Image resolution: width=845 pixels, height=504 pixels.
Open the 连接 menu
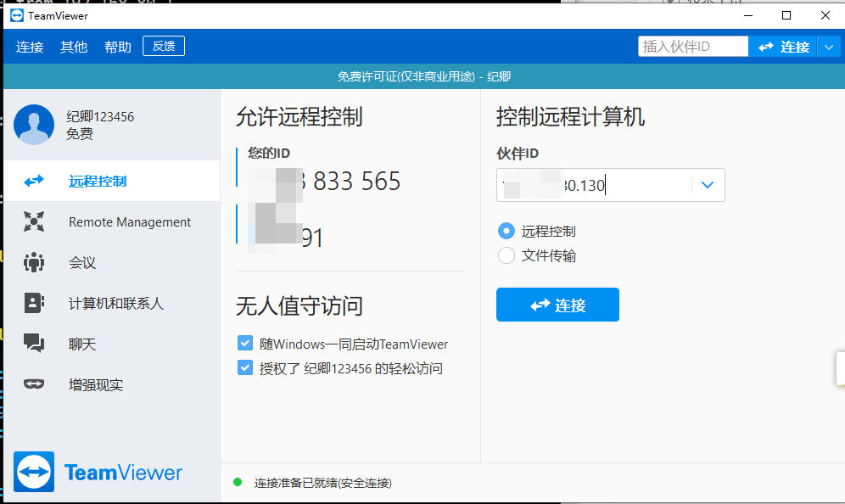[30, 47]
